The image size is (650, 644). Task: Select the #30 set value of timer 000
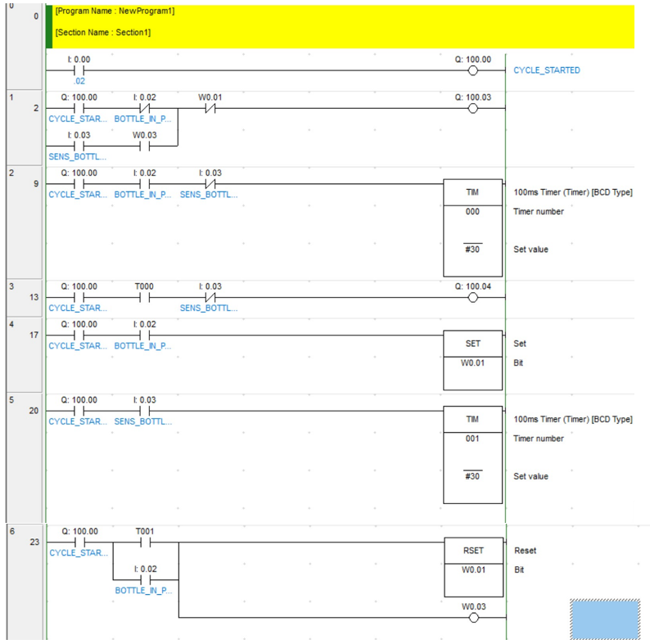[x=472, y=249]
